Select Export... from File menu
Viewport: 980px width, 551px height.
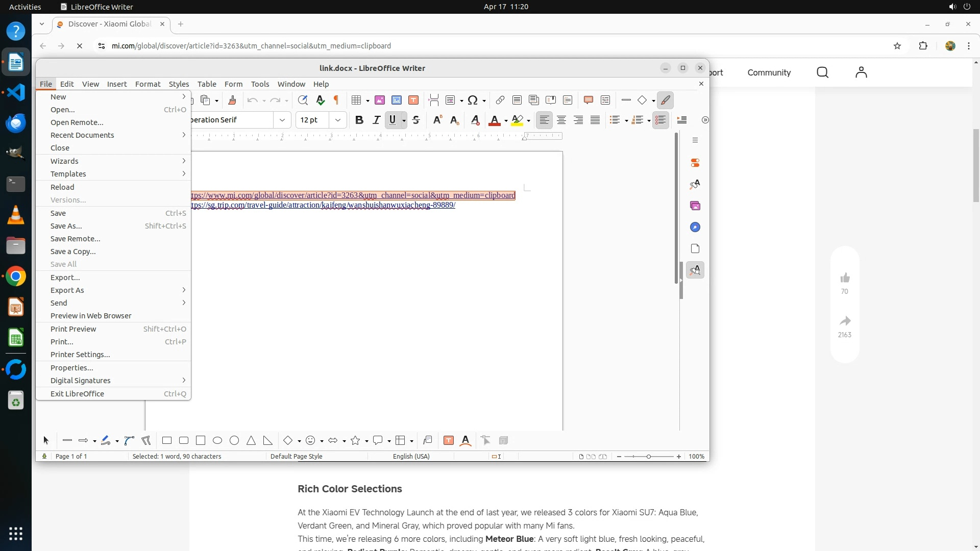point(65,278)
